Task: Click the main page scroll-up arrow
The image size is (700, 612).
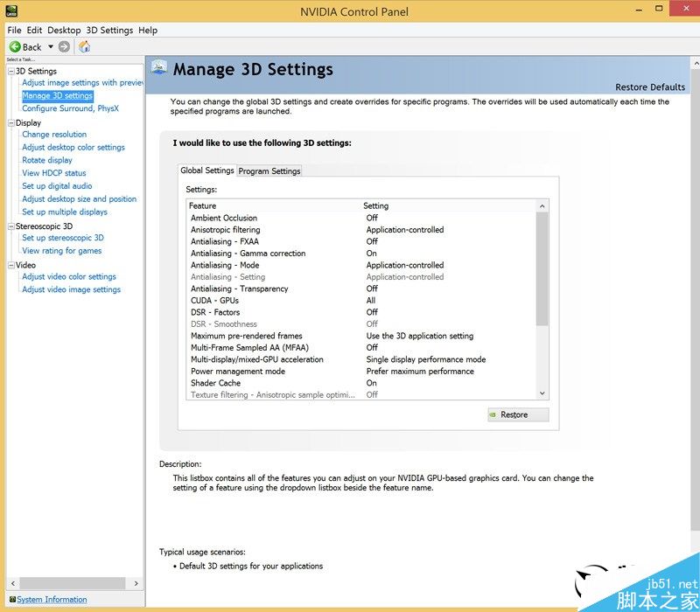Action: click(x=696, y=64)
